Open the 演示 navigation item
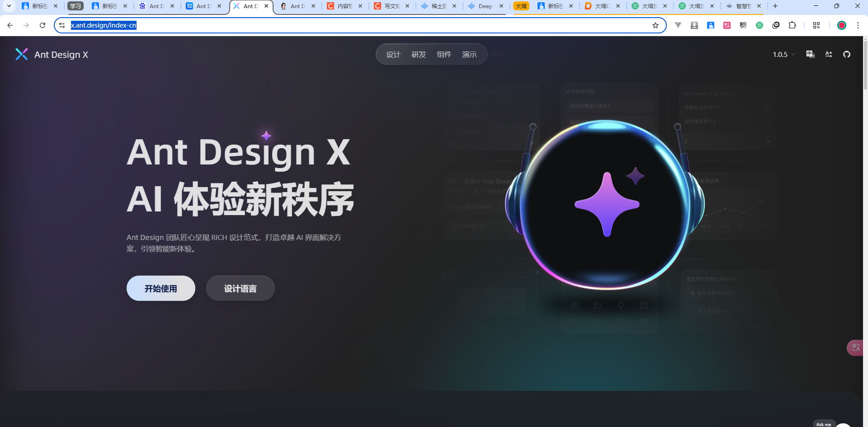 pos(469,54)
